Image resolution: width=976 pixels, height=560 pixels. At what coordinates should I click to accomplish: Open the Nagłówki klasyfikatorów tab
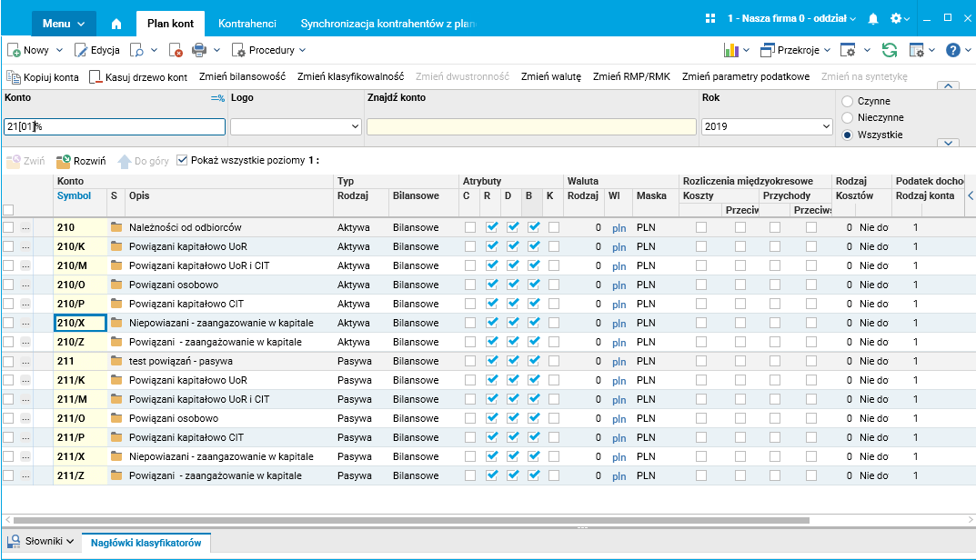[x=146, y=542]
